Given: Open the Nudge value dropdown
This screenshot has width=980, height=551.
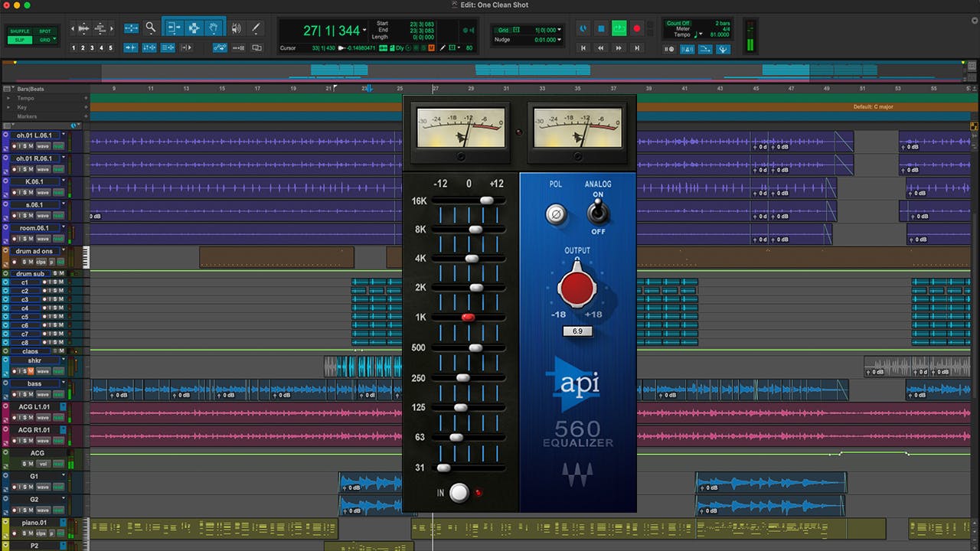Looking at the screenshot, I should (x=560, y=40).
